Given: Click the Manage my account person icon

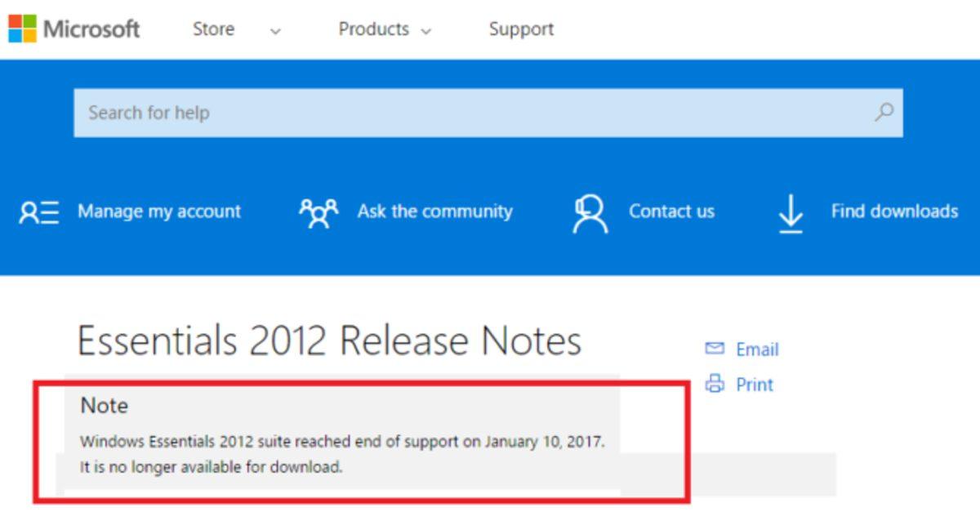Looking at the screenshot, I should pyautogui.click(x=39, y=212).
